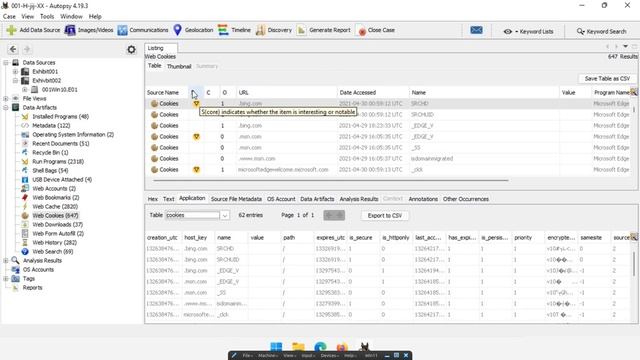Expand the File Views node
Image resolution: width=640 pixels, height=360 pixels.
click(x=6, y=99)
